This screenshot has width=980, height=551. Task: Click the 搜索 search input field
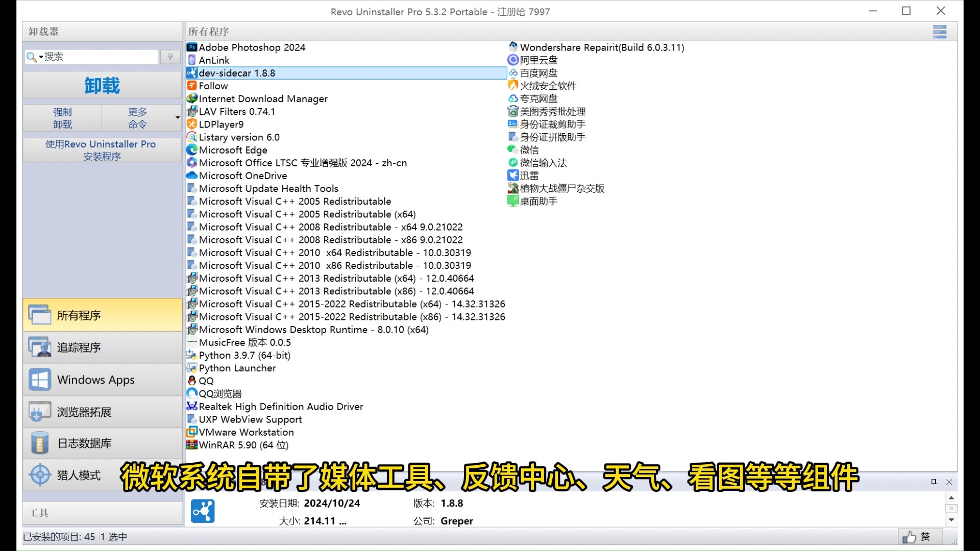[101, 57]
